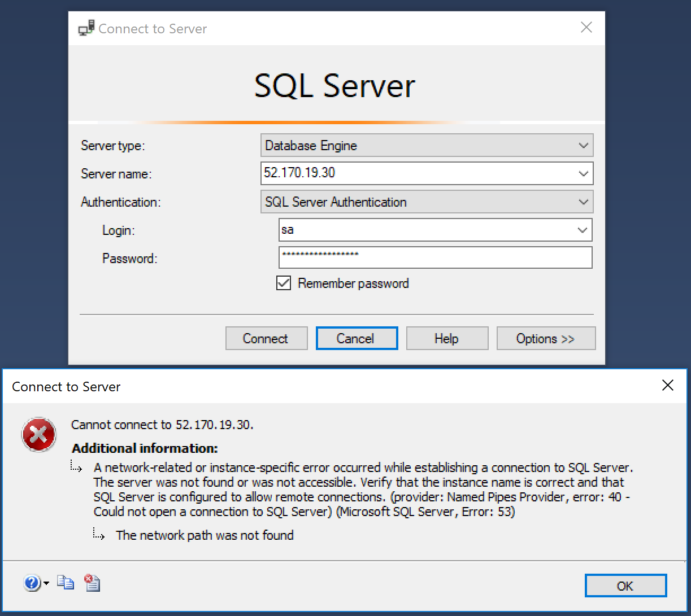
Task: Copy message text icon
Action: point(66,583)
